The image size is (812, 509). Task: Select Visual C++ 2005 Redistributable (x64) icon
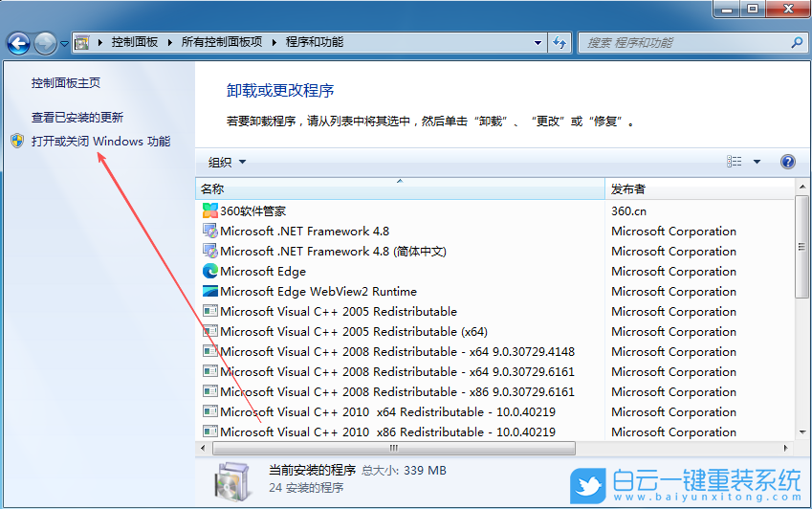[210, 331]
